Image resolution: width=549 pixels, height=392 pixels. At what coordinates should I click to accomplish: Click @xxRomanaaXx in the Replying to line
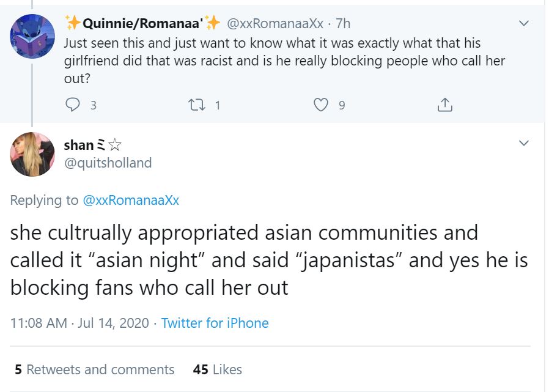click(x=131, y=200)
